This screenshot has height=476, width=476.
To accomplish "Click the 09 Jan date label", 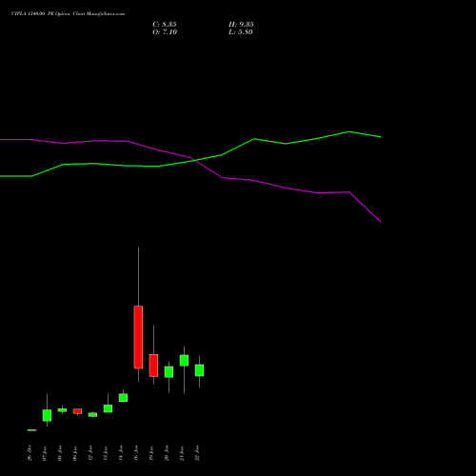I will point(75,453).
